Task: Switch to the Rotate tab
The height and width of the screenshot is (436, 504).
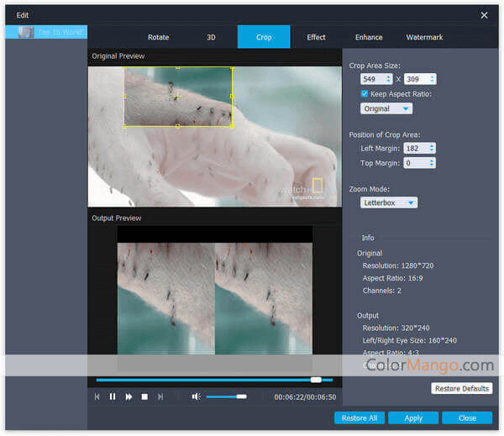Action: [159, 37]
